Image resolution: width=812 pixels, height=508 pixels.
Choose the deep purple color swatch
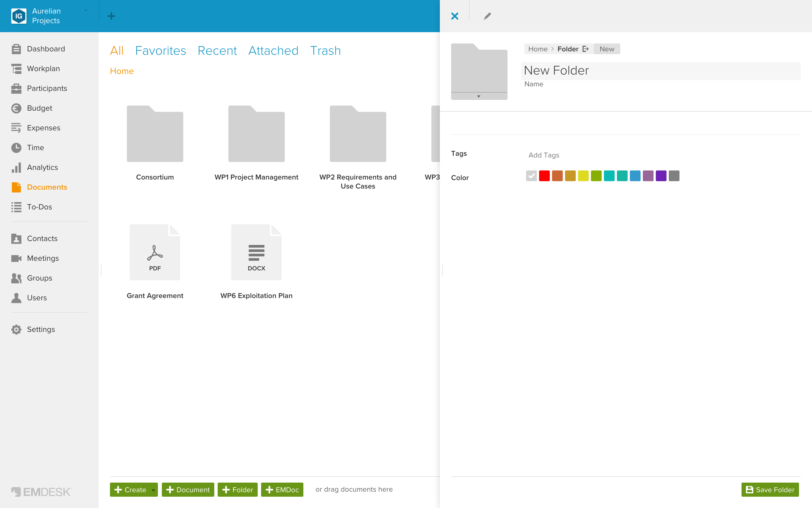(x=661, y=176)
